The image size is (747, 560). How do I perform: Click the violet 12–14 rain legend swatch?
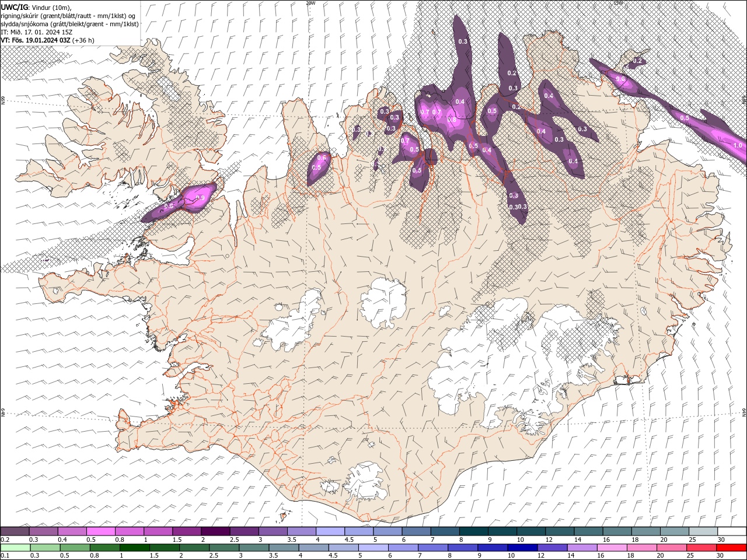pyautogui.click(x=552, y=548)
